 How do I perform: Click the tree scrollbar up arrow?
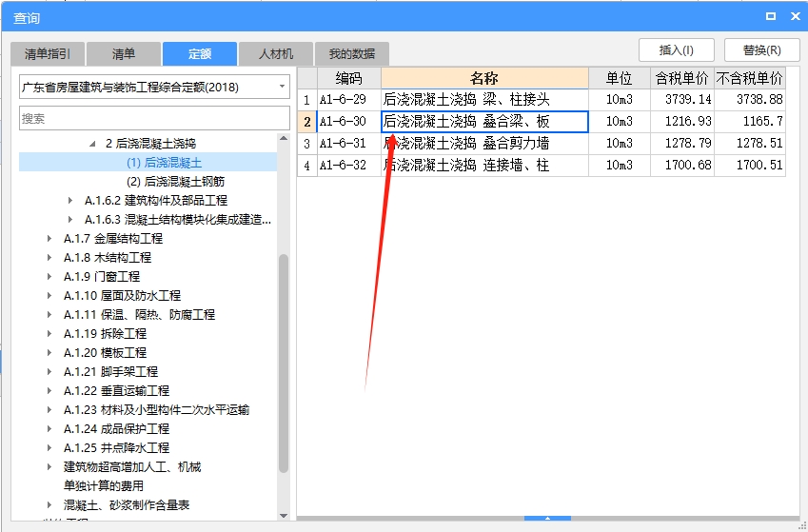[284, 138]
